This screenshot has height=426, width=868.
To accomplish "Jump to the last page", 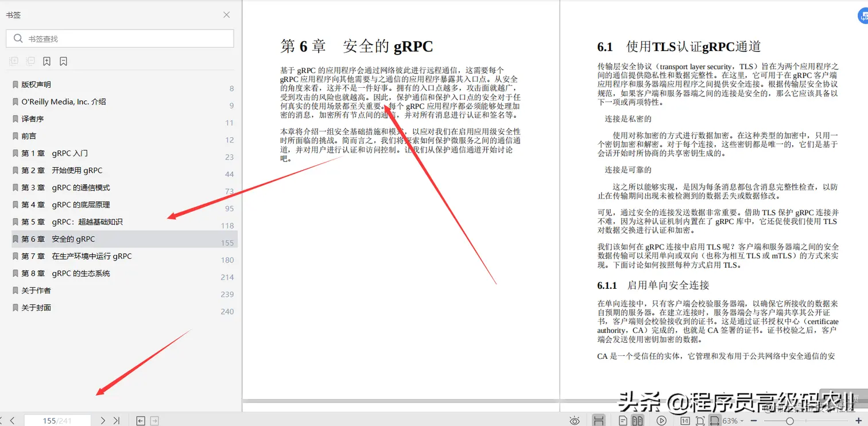I will [116, 420].
